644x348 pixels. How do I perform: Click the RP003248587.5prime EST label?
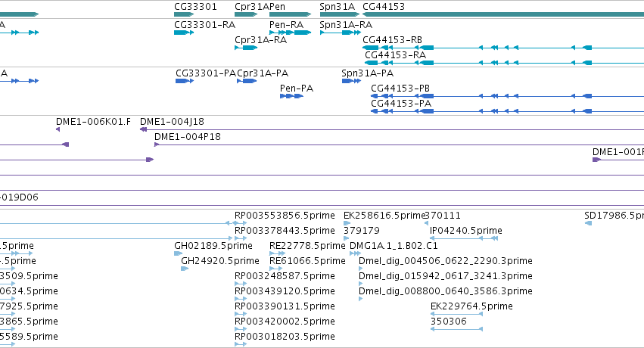[285, 276]
